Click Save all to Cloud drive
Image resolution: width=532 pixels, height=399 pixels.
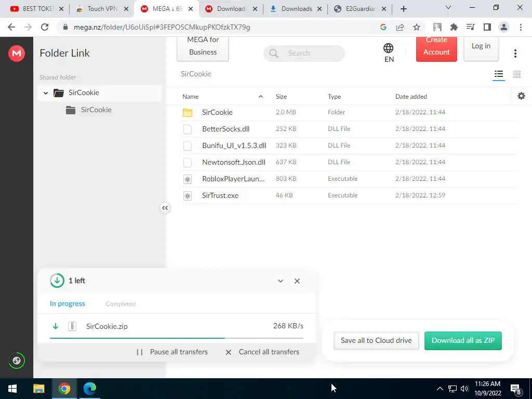(376, 341)
